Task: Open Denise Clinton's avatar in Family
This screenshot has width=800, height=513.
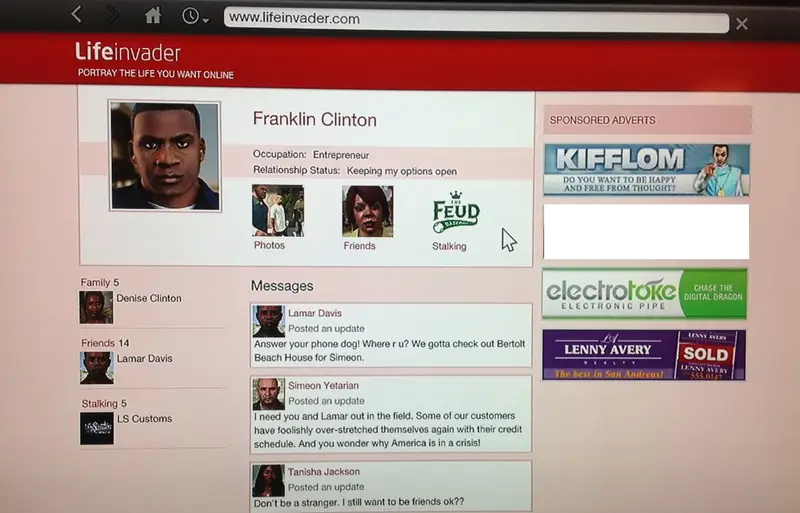Action: click(x=96, y=307)
